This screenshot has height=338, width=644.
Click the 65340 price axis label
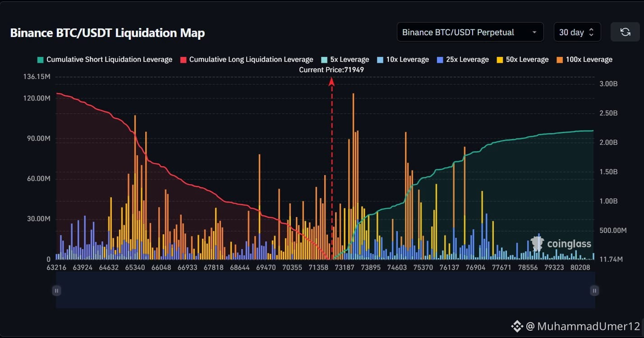click(135, 268)
